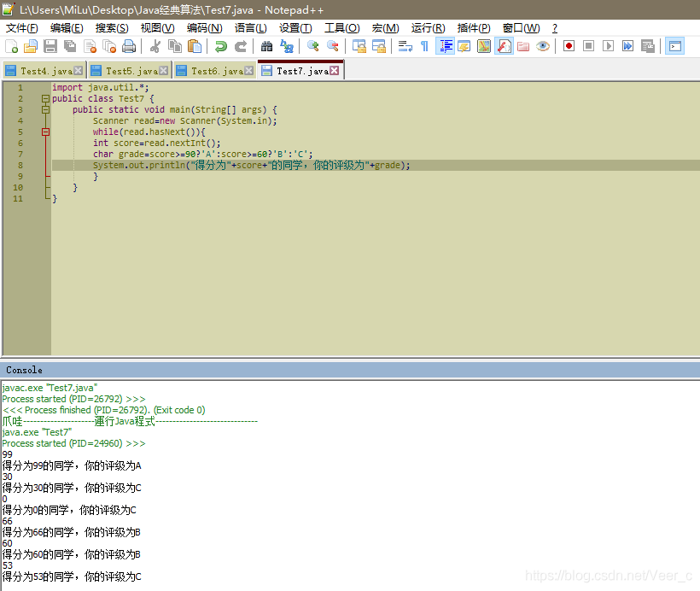Close the Test5.java tab
The image size is (700, 591).
(x=163, y=71)
